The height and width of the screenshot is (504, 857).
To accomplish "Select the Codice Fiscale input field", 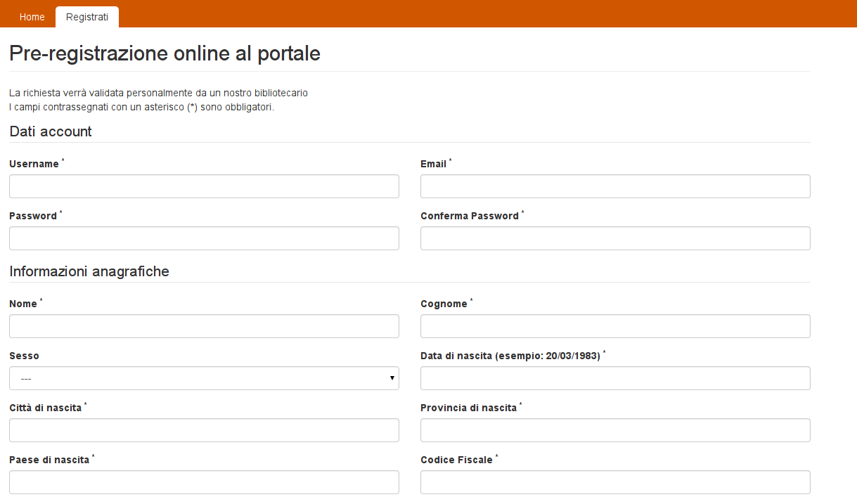I will coord(614,482).
